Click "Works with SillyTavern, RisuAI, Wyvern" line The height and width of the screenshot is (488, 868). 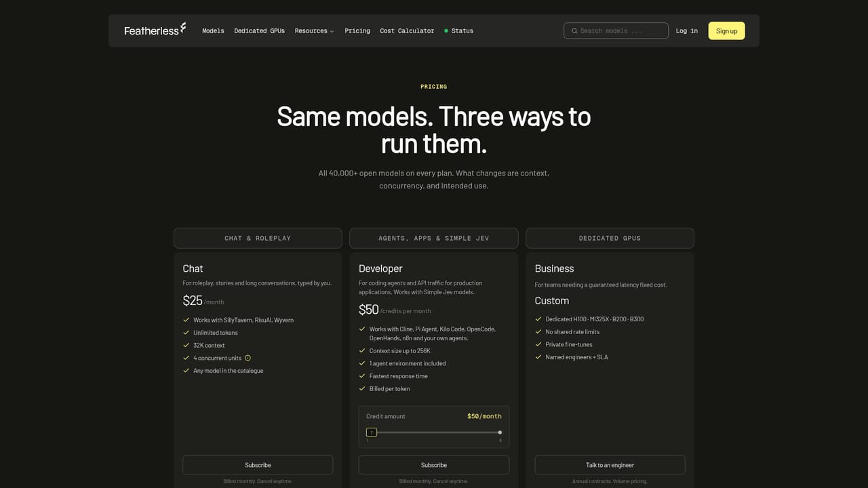[x=243, y=320]
